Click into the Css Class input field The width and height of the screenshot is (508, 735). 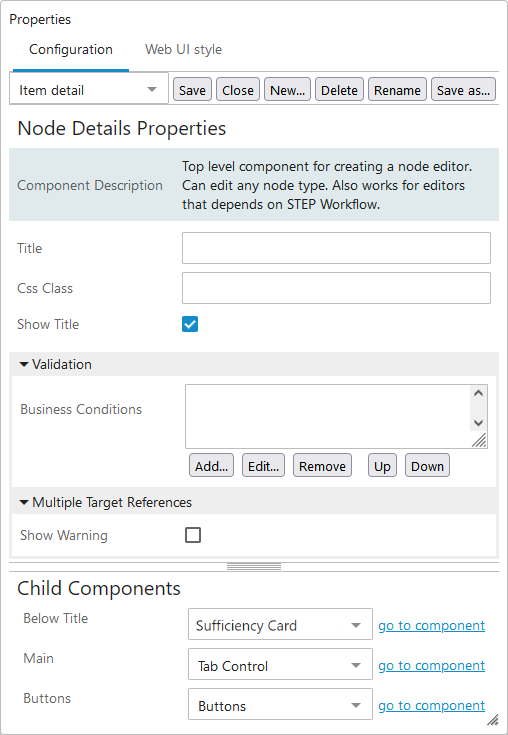click(336, 288)
